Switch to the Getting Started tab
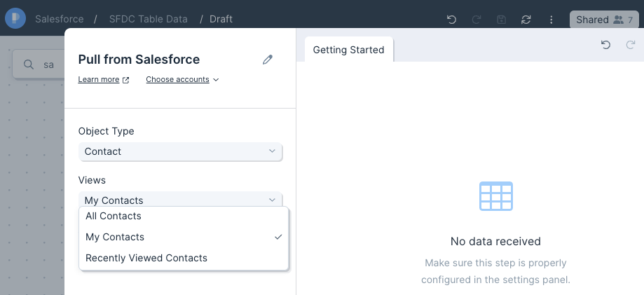 click(349, 50)
